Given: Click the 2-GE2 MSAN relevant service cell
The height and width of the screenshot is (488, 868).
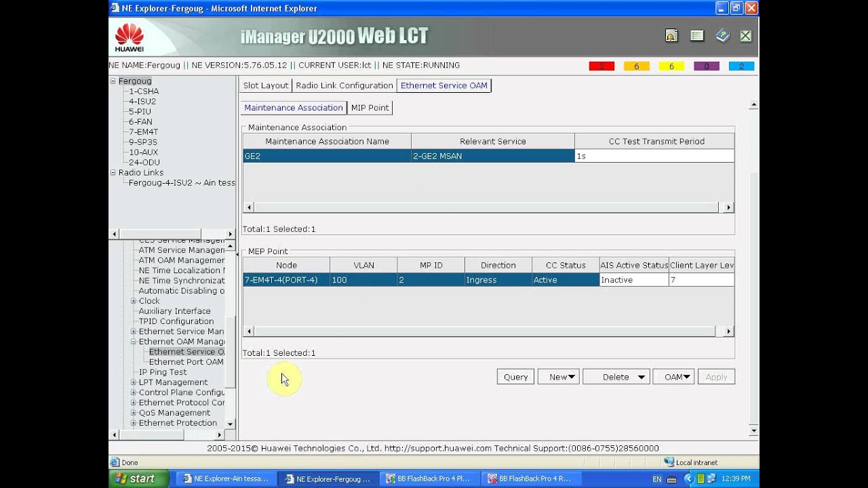Looking at the screenshot, I should (x=493, y=156).
